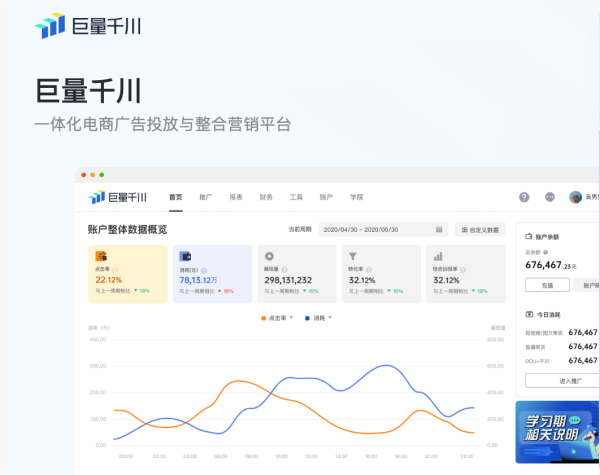The image size is (600, 475).
Task: Click the large 巨量千川 logo at the page top
Action: (88, 26)
